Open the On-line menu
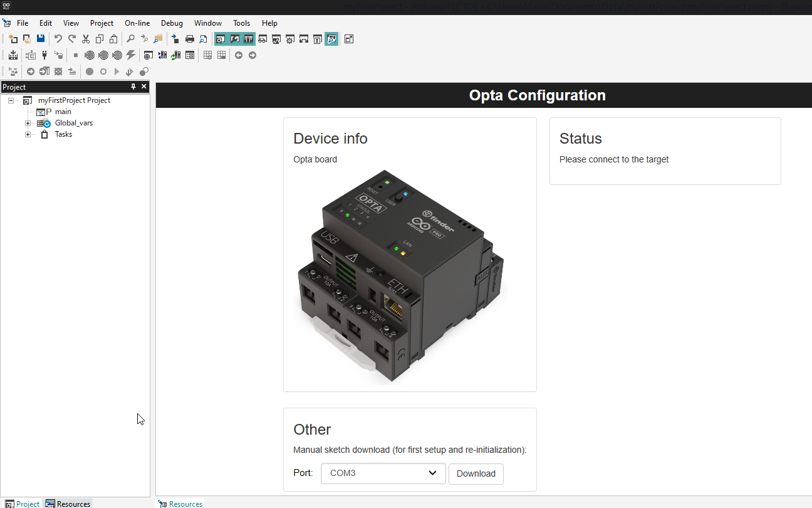The height and width of the screenshot is (508, 812). click(x=137, y=23)
